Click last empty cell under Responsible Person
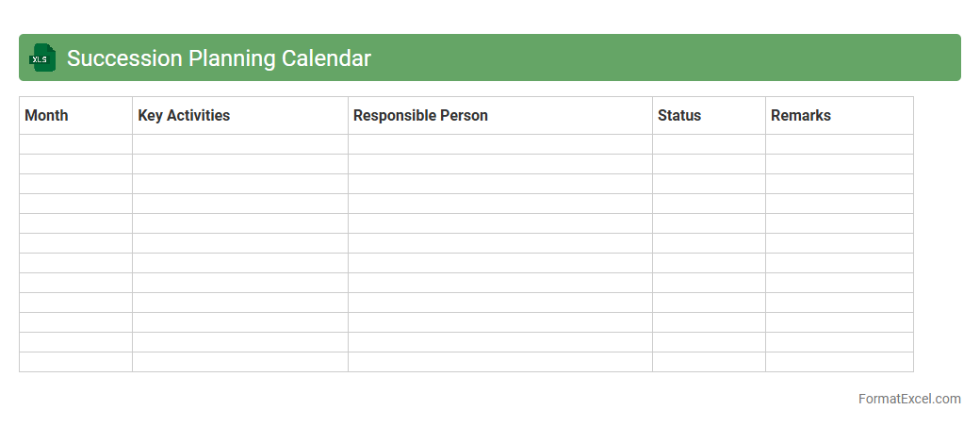The image size is (980, 426). (500, 362)
